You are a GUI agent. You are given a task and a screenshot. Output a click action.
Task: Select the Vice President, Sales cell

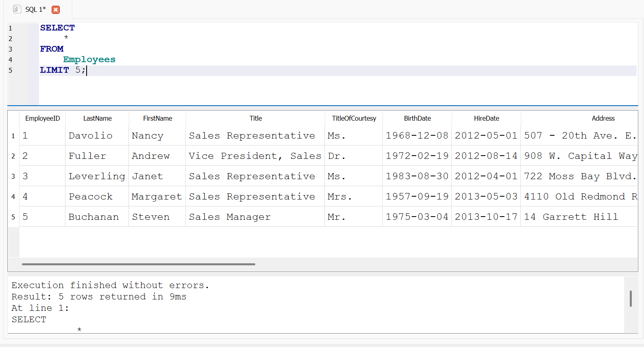pos(255,156)
